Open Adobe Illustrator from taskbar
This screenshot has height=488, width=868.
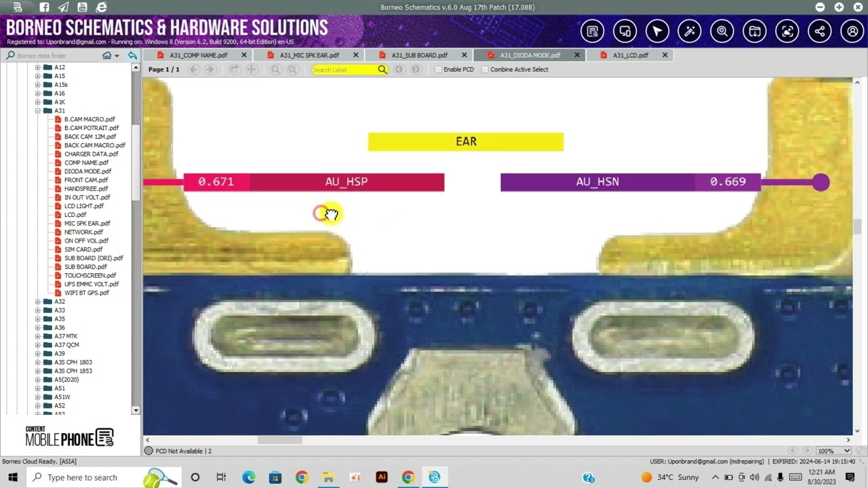[x=381, y=477]
